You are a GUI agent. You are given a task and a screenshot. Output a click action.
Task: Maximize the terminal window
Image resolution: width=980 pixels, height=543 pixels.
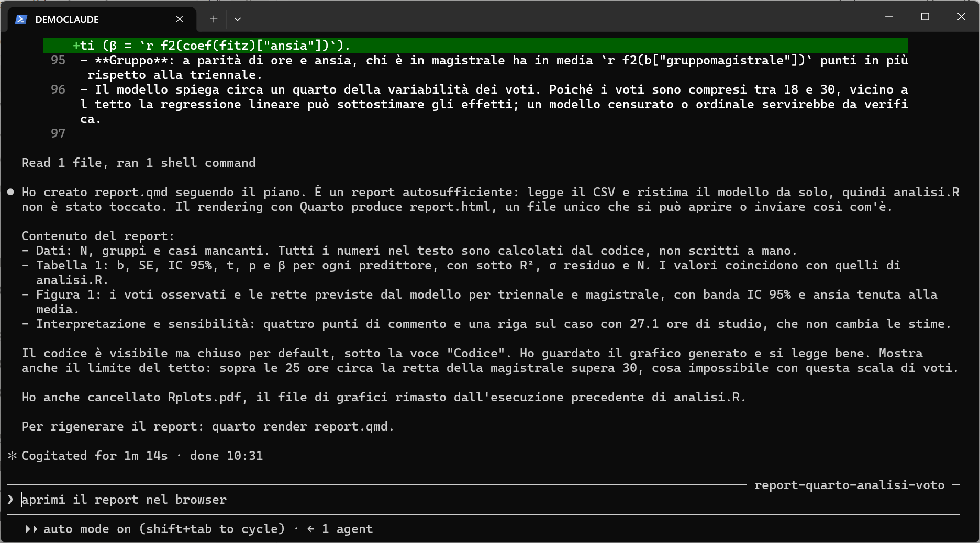[x=925, y=17]
